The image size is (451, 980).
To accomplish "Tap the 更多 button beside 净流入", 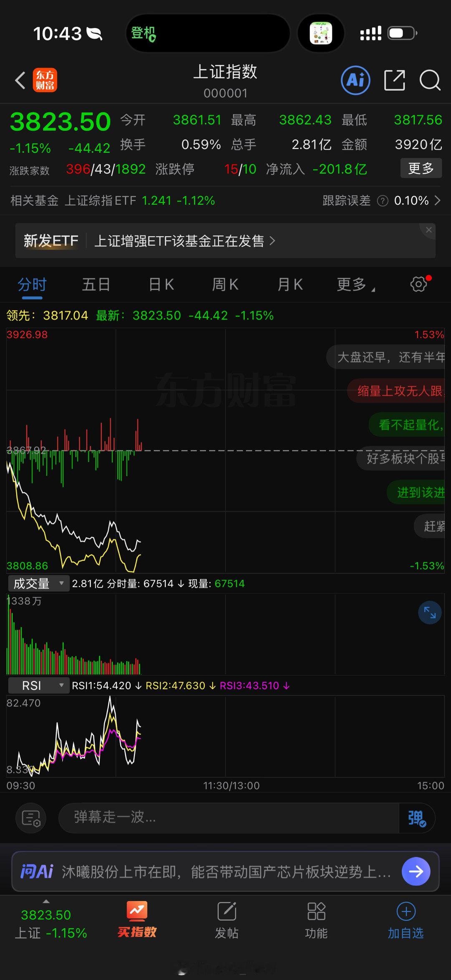I will [421, 168].
